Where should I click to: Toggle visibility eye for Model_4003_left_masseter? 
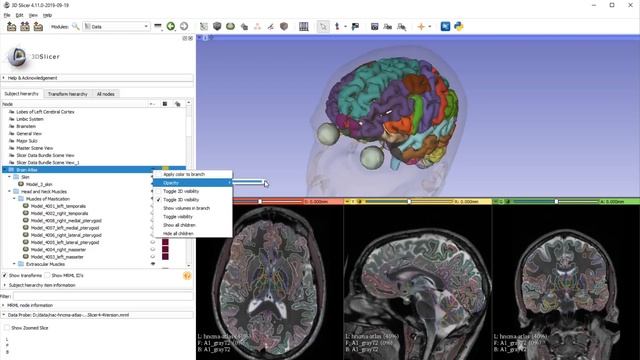pos(153,257)
